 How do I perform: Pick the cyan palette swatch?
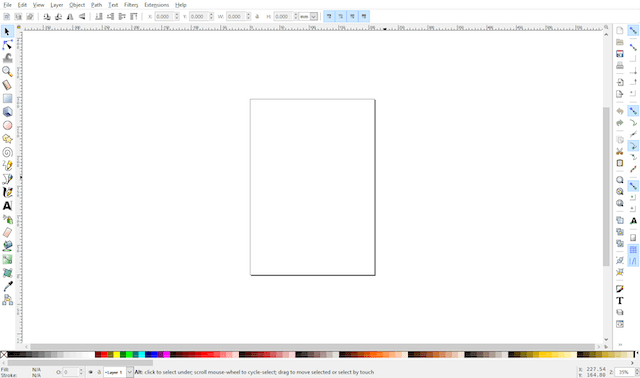(142, 355)
